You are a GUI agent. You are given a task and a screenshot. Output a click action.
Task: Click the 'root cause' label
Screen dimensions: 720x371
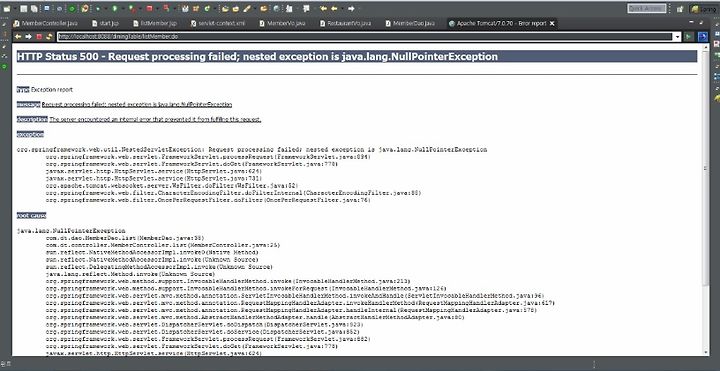point(32,215)
